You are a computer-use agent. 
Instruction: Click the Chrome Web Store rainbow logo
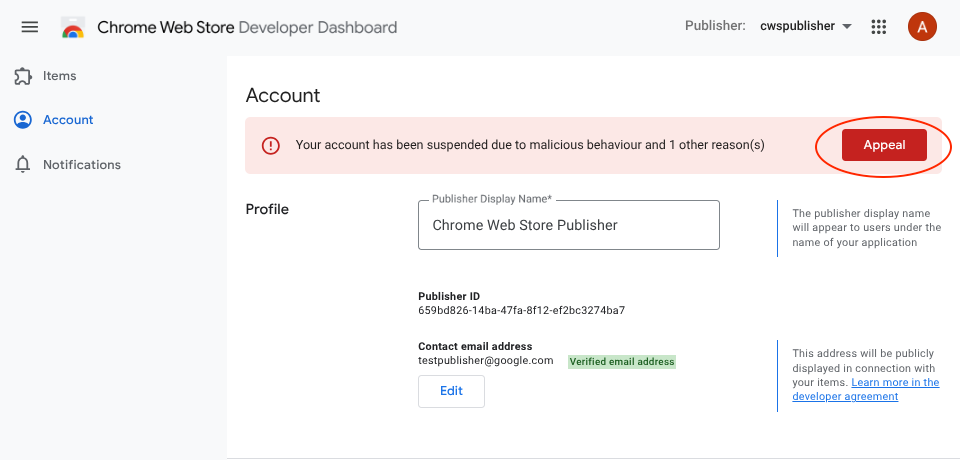73,28
